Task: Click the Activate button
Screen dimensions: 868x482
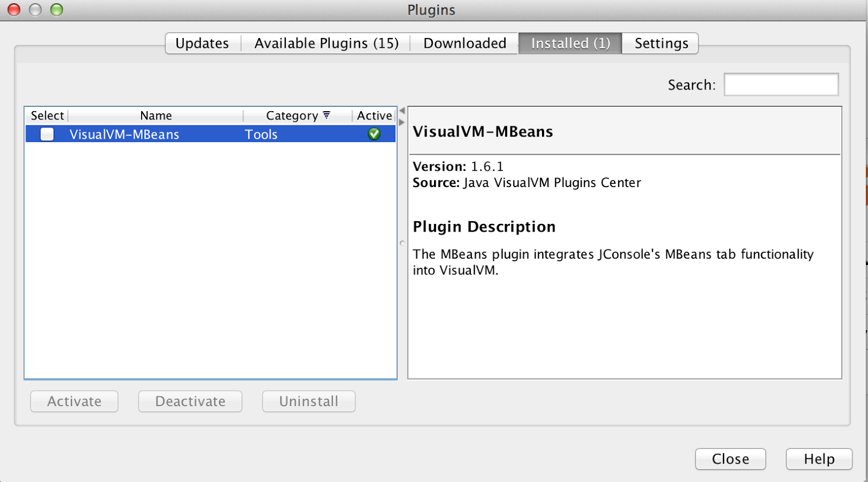Action: coord(74,401)
